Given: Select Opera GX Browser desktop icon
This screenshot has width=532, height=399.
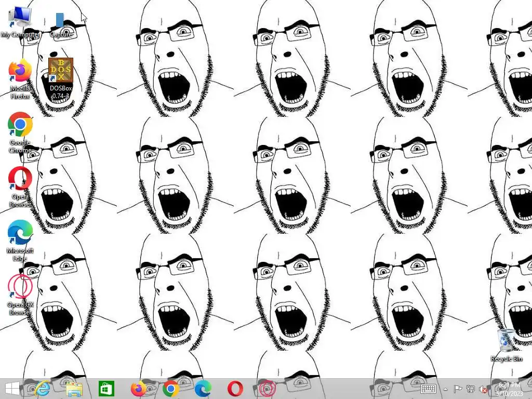Looking at the screenshot, I should coord(20,295).
